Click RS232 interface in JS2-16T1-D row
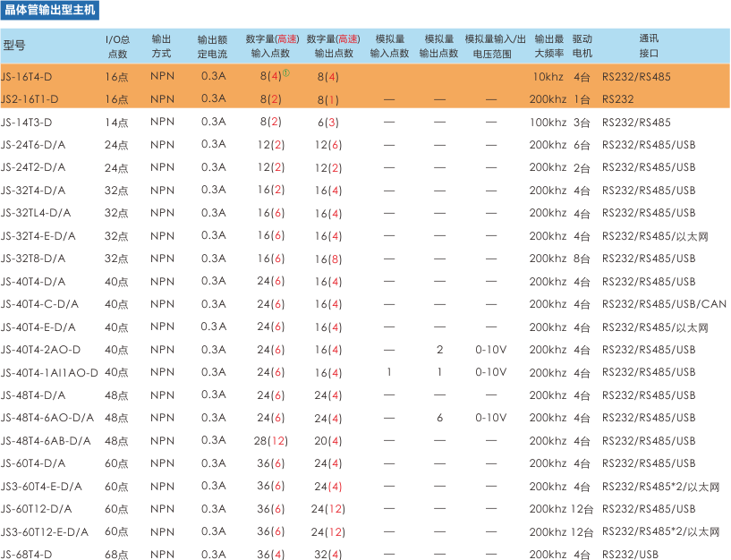Screen dimensions: 731x560 point(617,99)
